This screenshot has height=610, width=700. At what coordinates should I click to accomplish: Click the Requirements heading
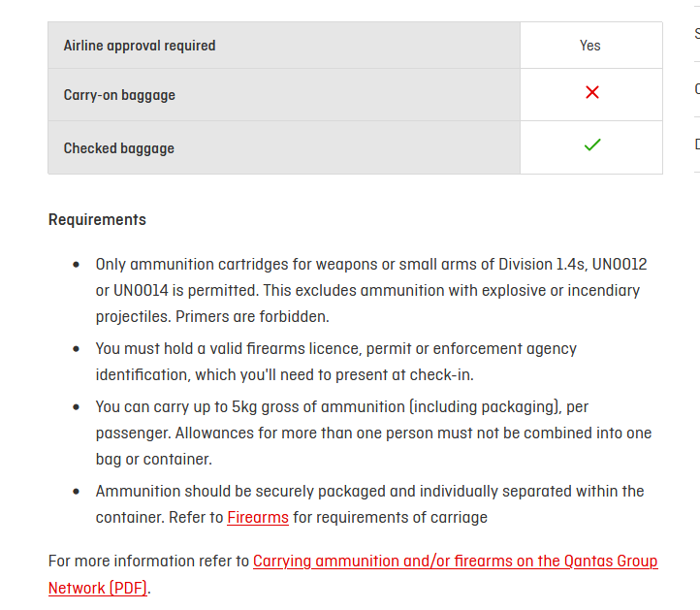point(97,219)
